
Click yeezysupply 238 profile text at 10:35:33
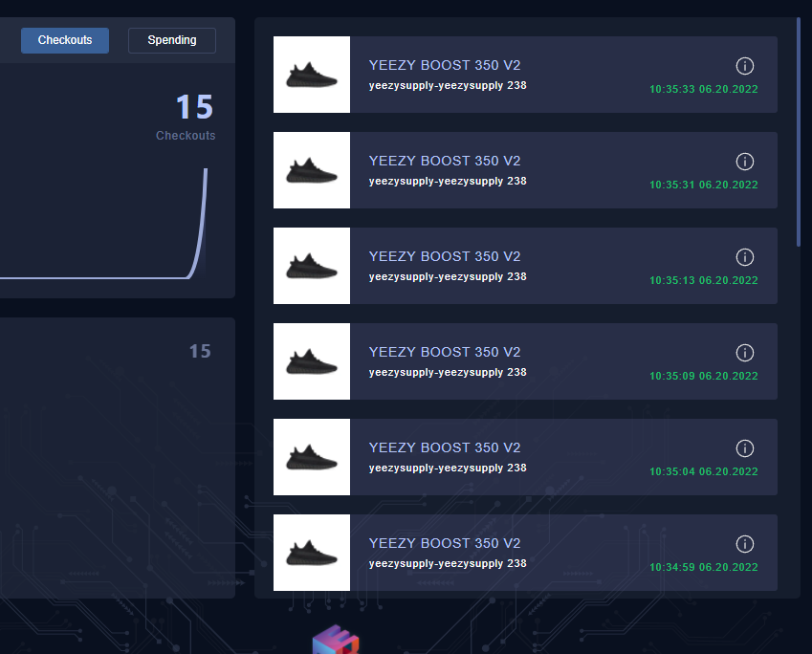tap(448, 86)
